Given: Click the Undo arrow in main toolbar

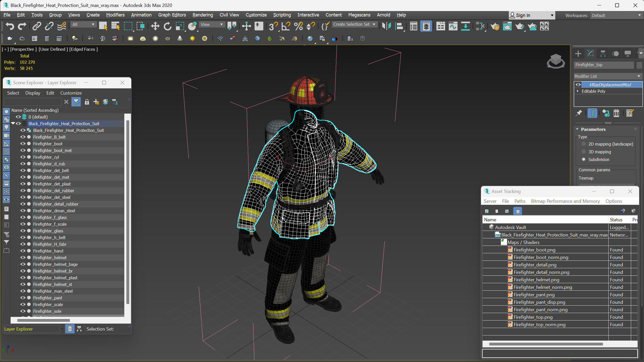Looking at the screenshot, I should 10,26.
